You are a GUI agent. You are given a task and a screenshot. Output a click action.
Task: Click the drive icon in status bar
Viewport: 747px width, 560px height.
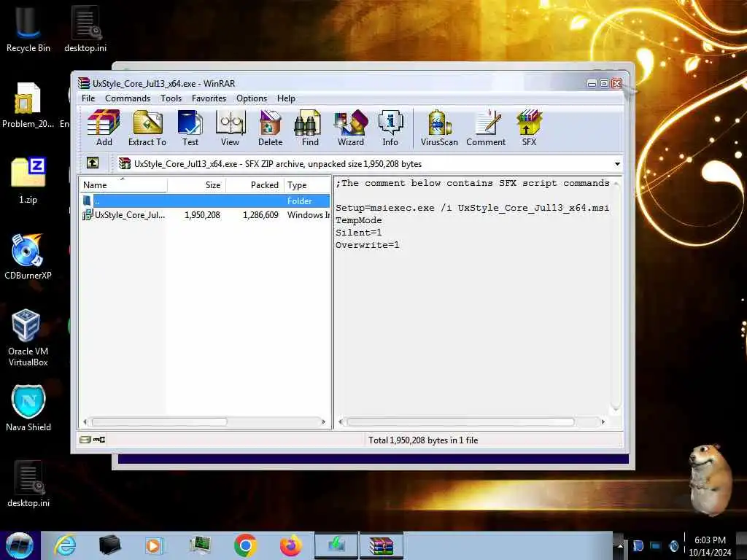click(x=85, y=440)
